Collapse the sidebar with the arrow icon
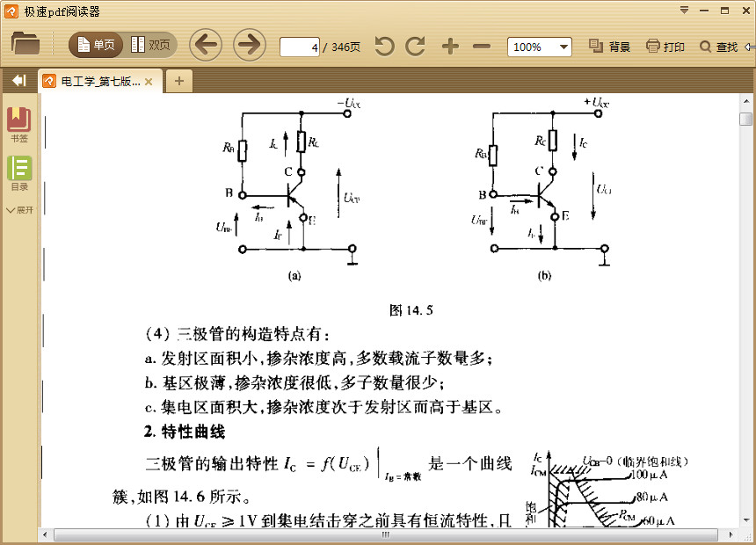 (19, 81)
